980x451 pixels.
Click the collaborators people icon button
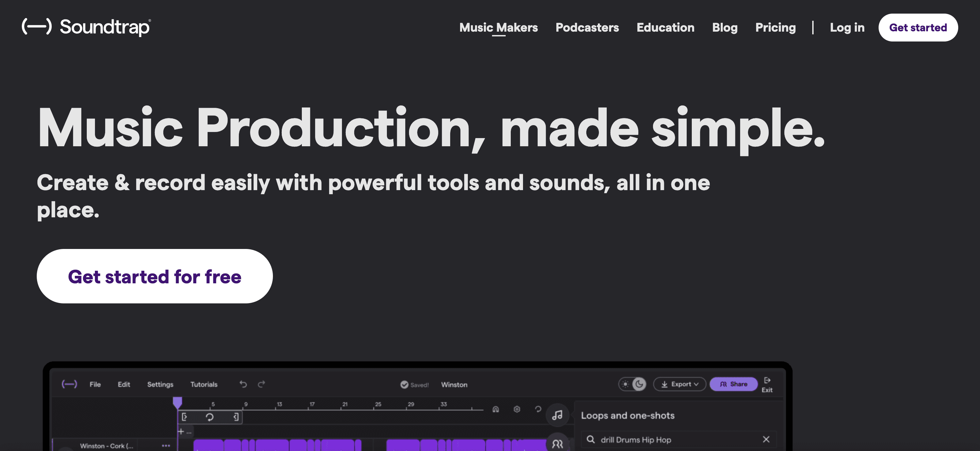[x=557, y=444]
